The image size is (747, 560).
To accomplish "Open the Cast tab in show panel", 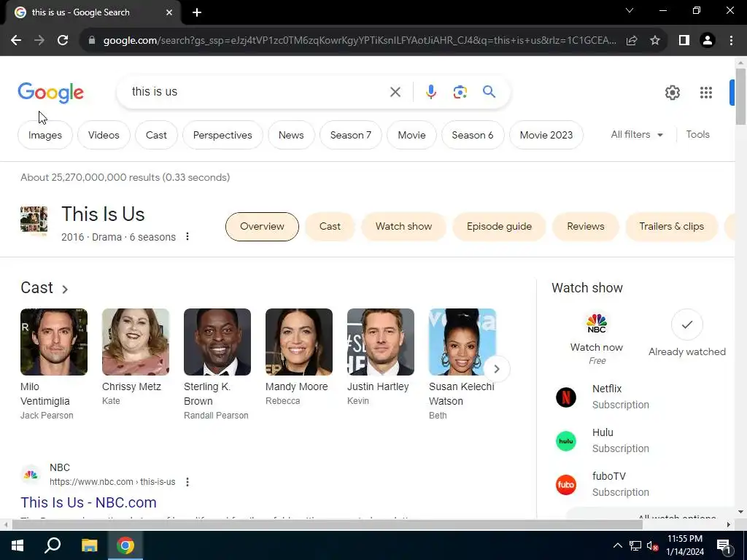I will [x=330, y=227].
